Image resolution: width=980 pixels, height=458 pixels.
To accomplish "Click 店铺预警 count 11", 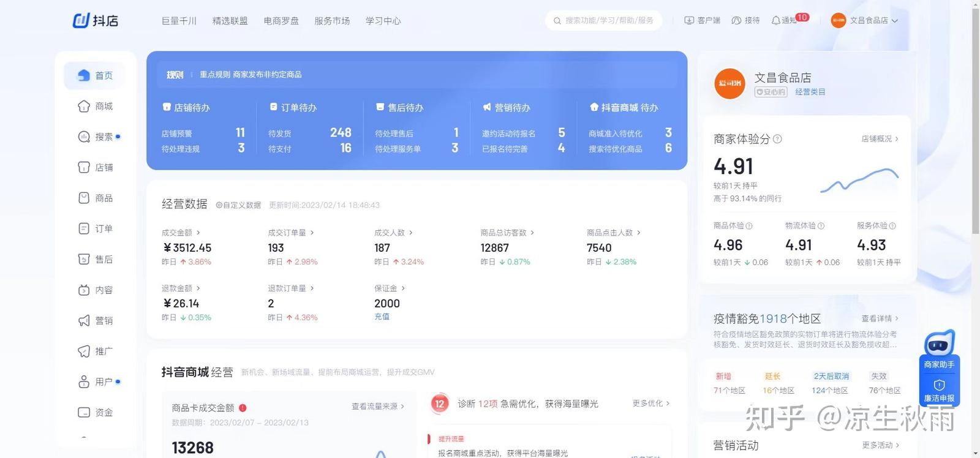I will tap(240, 132).
